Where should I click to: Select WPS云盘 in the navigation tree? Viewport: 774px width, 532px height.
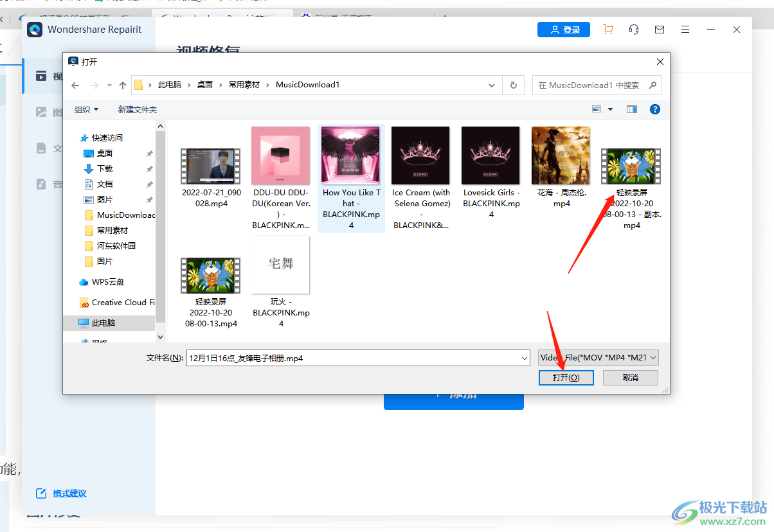pos(102,282)
